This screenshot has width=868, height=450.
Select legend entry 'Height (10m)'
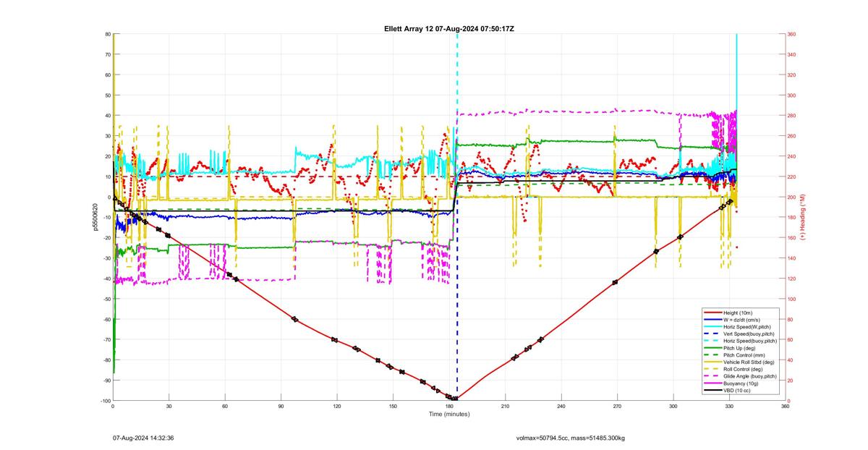[x=738, y=313]
